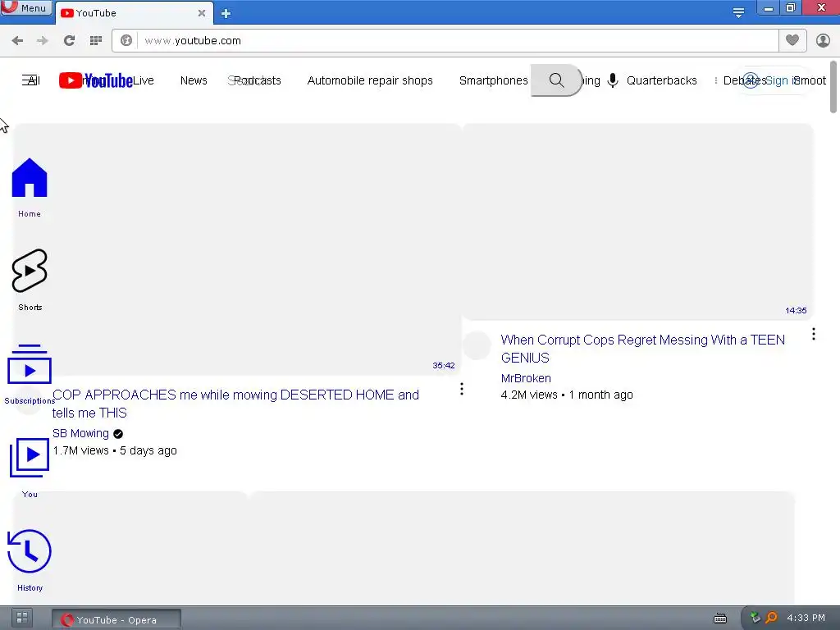Select the Podcasts filter chip
Image resolution: width=840 pixels, height=630 pixels.
point(257,80)
